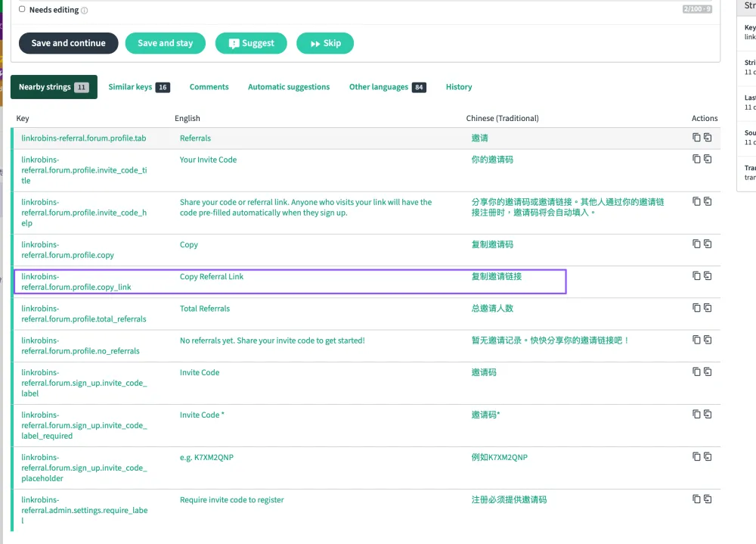This screenshot has width=756, height=544.
Task: Clone-and-save icon in invite_code_label_required row
Action: pyautogui.click(x=708, y=414)
